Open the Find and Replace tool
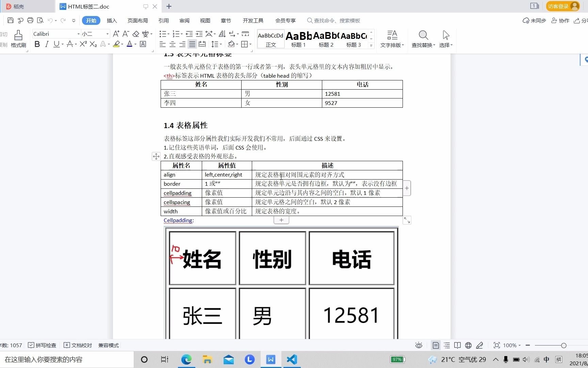 tap(423, 38)
